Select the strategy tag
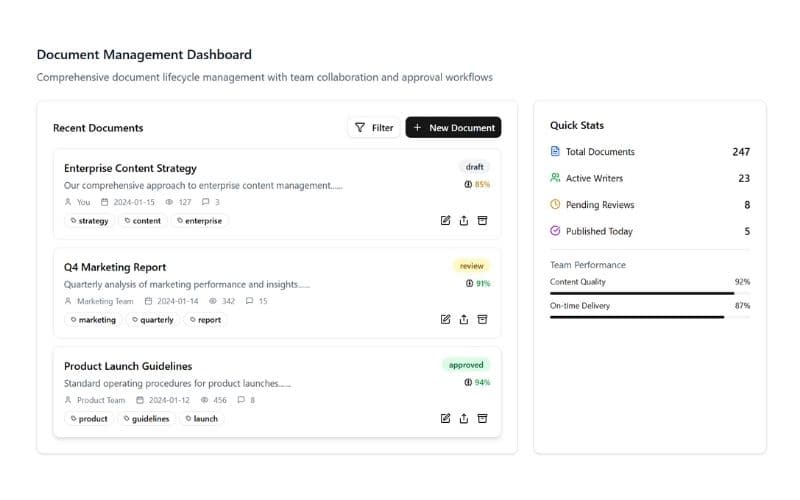800x500 pixels. tap(89, 221)
